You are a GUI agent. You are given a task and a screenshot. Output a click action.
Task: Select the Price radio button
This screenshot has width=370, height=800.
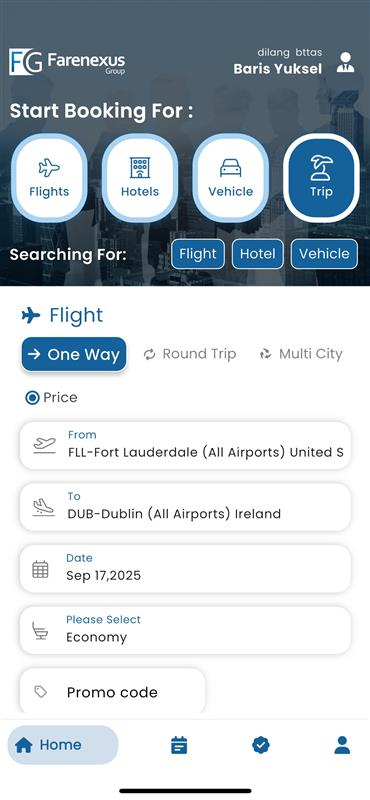coord(32,398)
